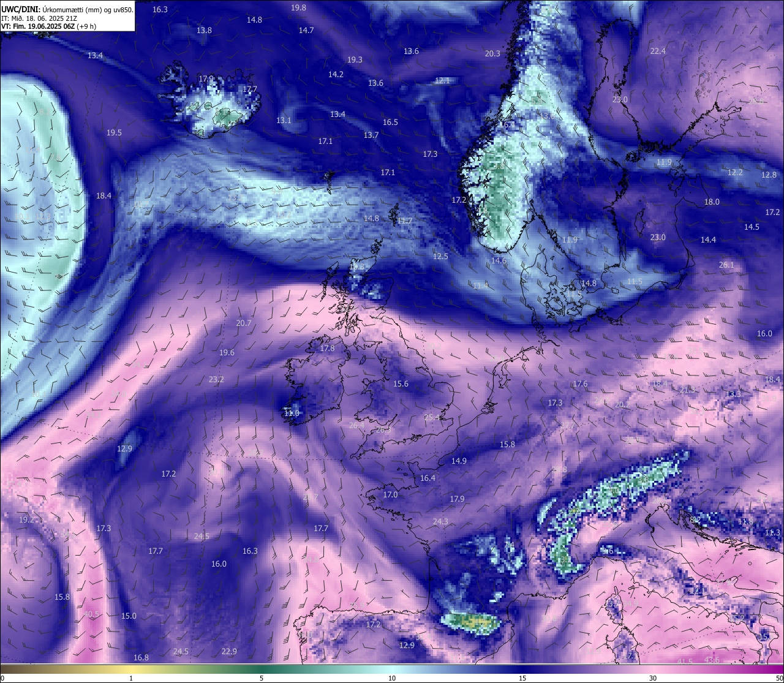Click the '19.3' map value

pyautogui.click(x=355, y=59)
